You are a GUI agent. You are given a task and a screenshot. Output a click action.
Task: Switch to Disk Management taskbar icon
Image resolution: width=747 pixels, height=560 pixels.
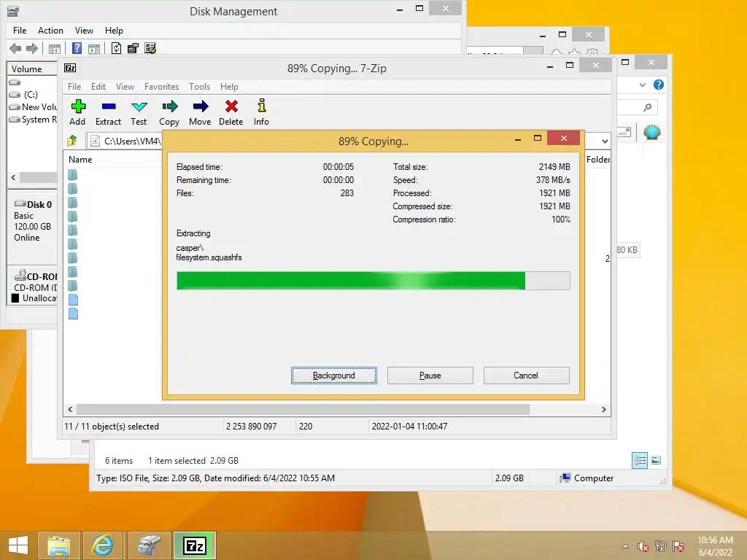[149, 545]
